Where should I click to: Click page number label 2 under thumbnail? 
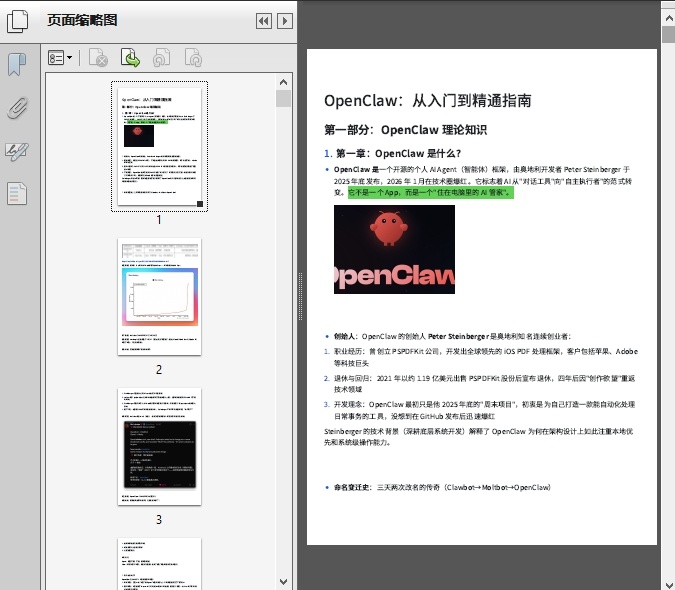[159, 370]
